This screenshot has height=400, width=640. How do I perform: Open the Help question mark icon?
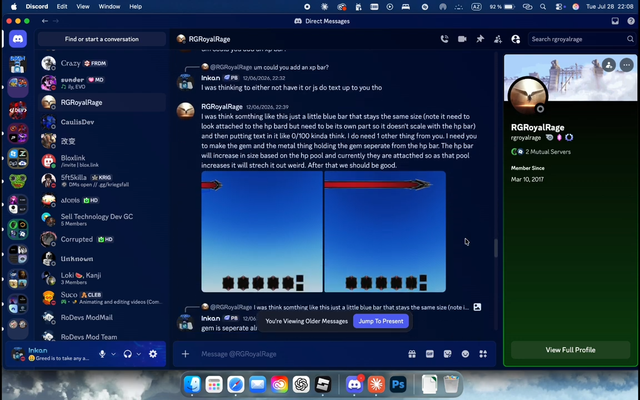(631, 21)
